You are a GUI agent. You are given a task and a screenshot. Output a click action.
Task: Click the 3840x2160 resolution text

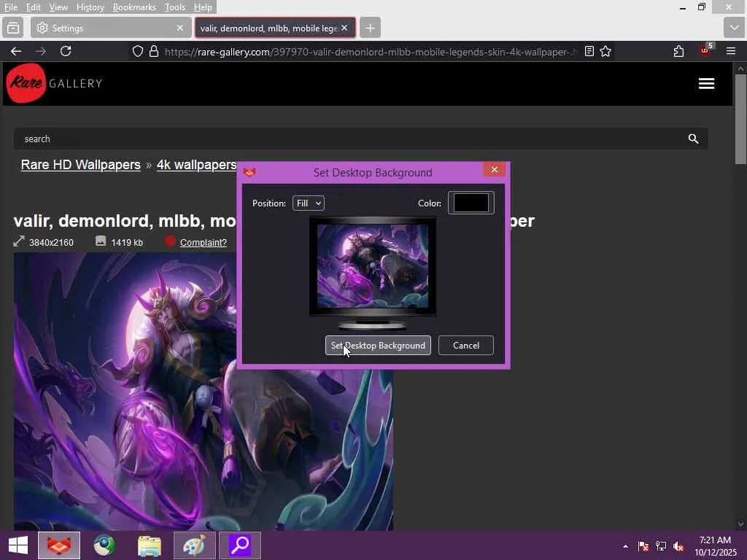(51, 242)
